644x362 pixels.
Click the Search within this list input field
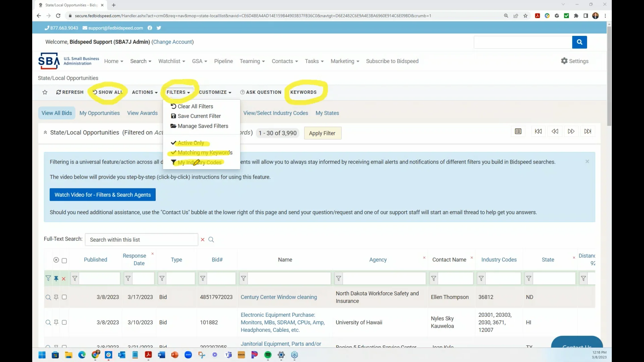[x=141, y=239]
